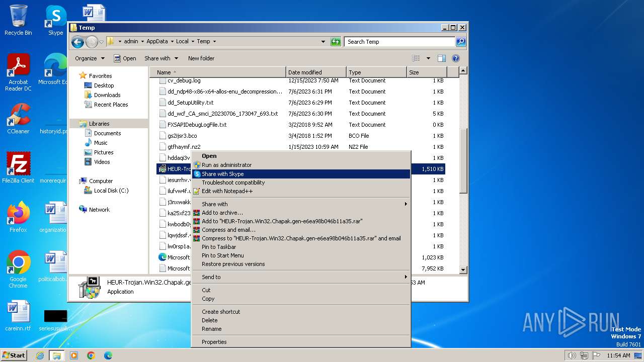Open the toolbar Share with dropdown
This screenshot has height=362, width=644.
[161, 58]
